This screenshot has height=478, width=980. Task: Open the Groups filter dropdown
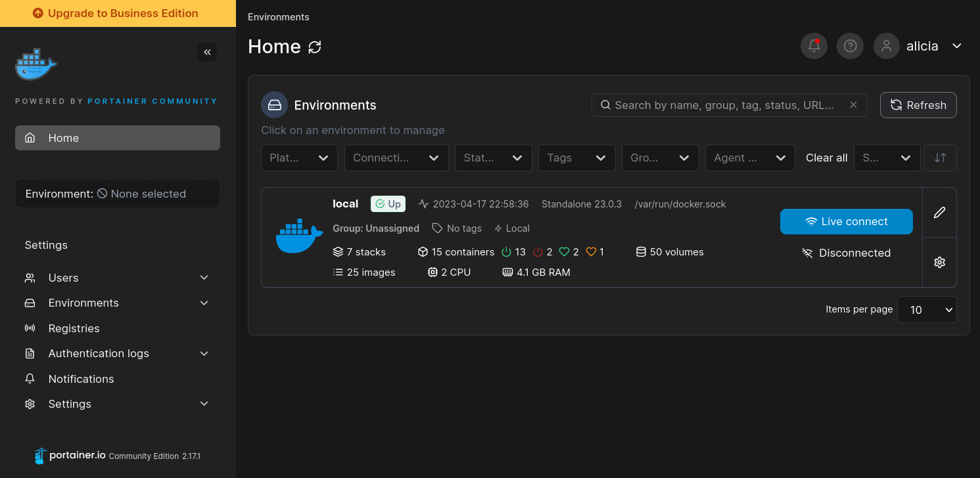(660, 158)
